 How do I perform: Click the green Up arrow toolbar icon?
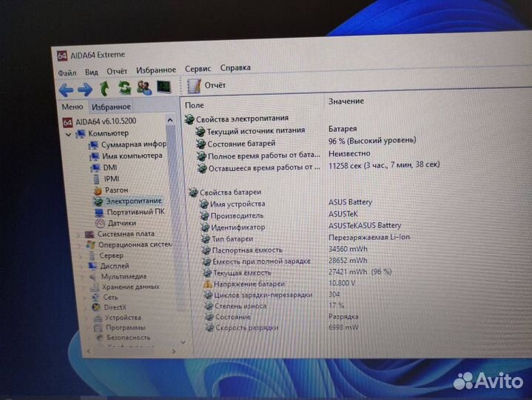click(104, 89)
